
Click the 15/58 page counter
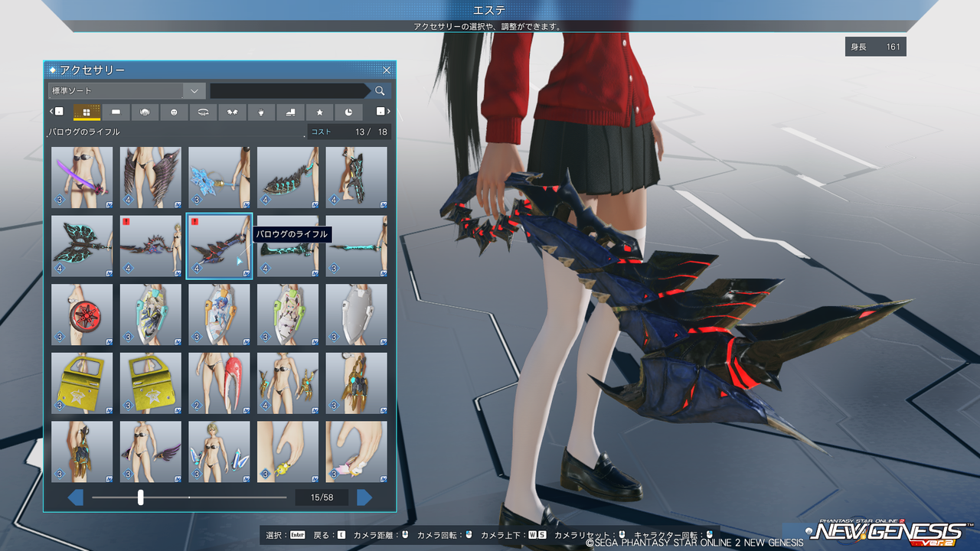322,497
